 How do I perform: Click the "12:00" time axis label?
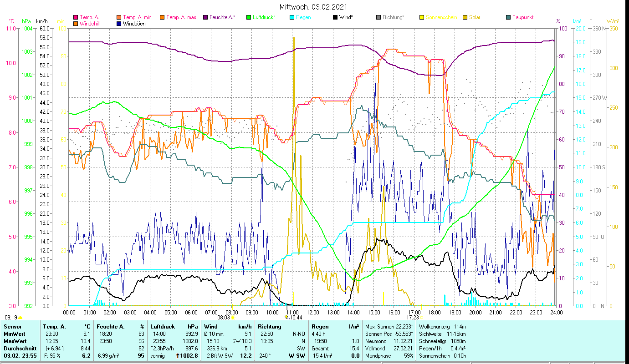pos(313,312)
